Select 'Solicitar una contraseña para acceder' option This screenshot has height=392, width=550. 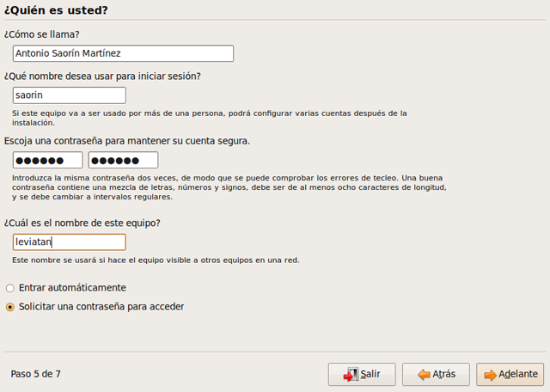[10, 306]
